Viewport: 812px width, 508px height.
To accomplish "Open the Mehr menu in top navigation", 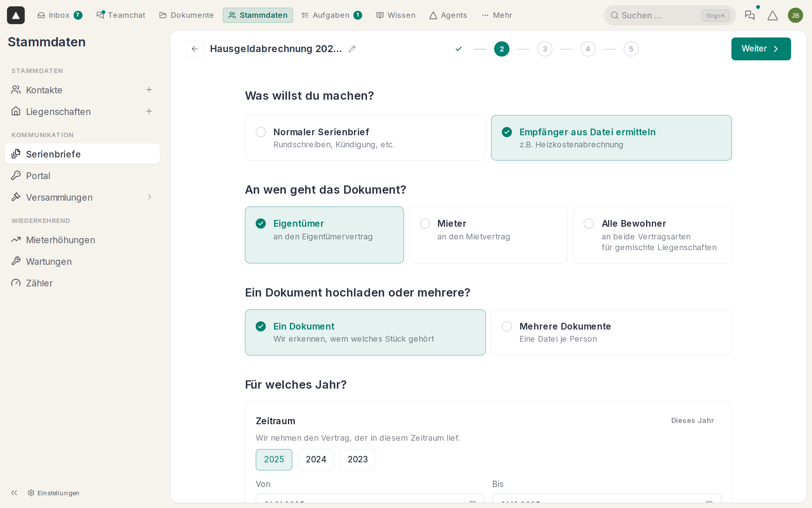I will (497, 15).
